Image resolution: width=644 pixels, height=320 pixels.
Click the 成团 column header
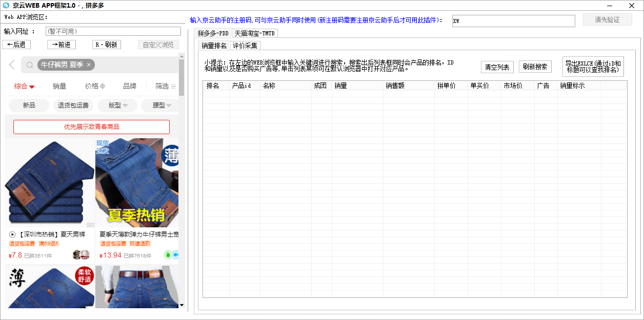pyautogui.click(x=321, y=86)
